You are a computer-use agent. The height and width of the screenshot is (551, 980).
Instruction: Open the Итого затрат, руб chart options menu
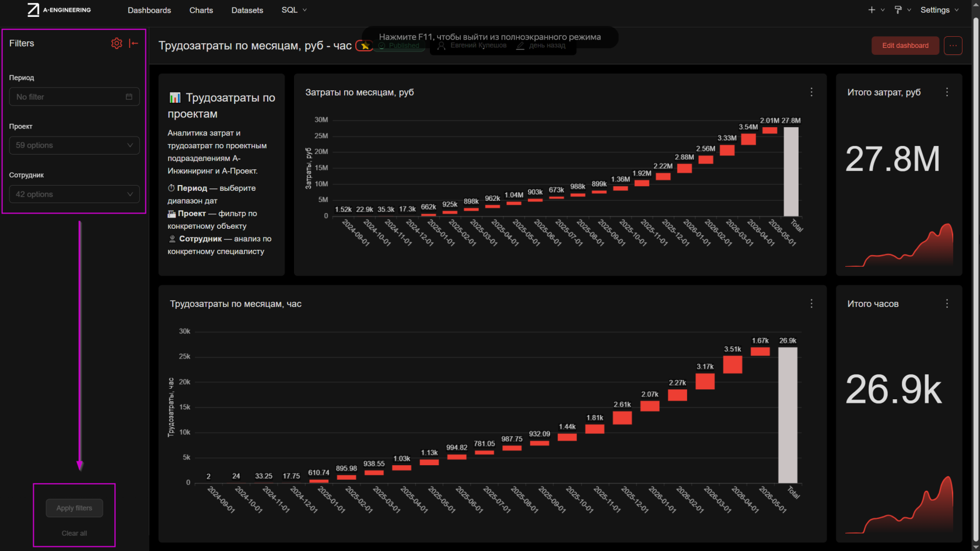coord(947,92)
